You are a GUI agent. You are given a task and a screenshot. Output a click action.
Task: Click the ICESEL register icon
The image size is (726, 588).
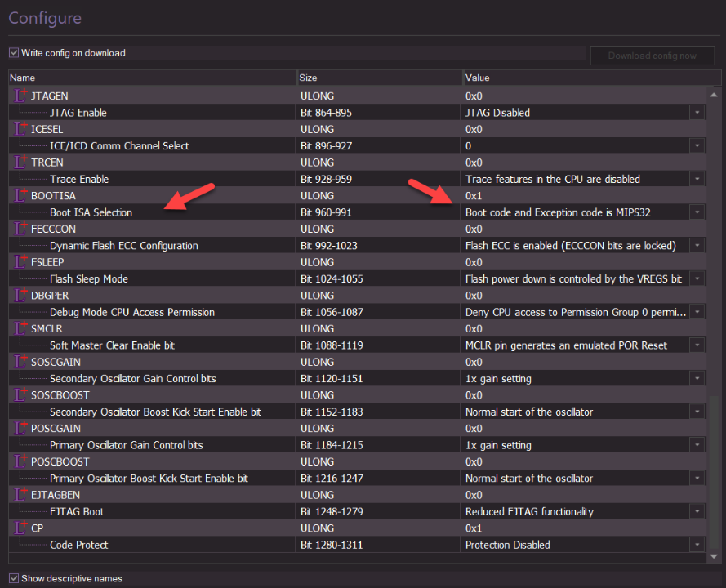point(20,129)
